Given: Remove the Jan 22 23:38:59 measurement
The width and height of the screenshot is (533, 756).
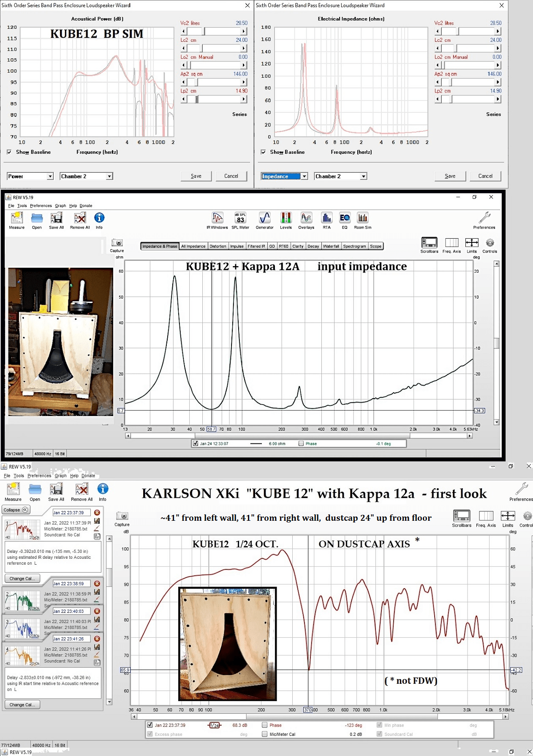Looking at the screenshot, I should (97, 584).
